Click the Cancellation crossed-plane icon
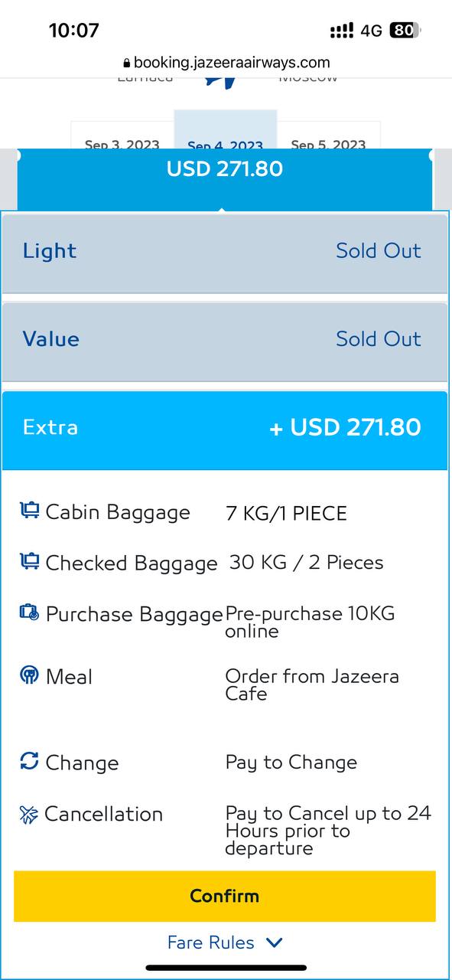 click(28, 815)
